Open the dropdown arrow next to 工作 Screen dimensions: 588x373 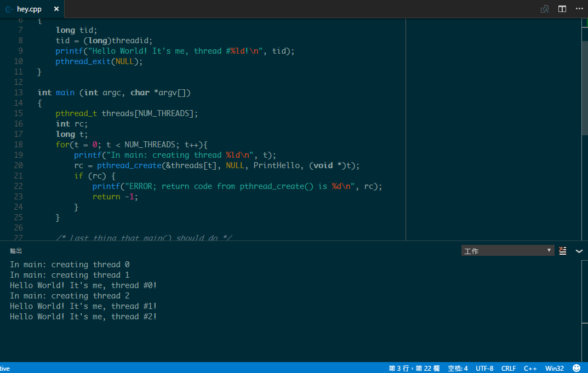click(x=550, y=250)
